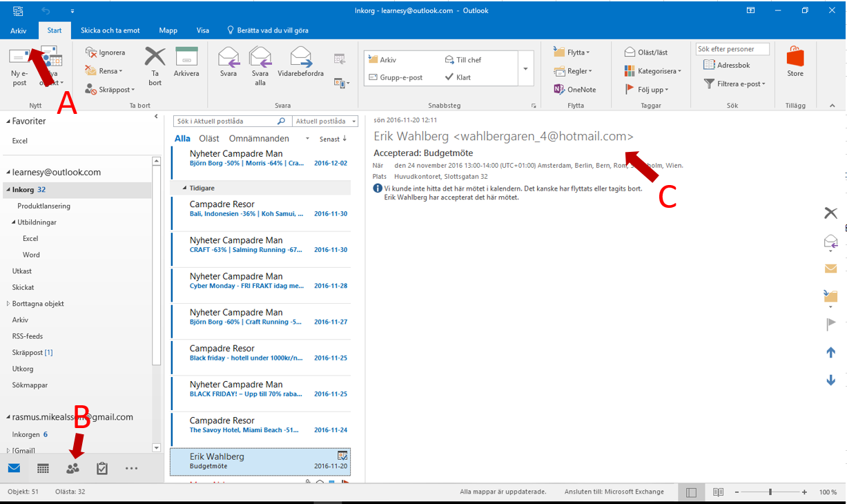Click the Ignorera conversation button
This screenshot has width=847, height=504.
point(105,52)
